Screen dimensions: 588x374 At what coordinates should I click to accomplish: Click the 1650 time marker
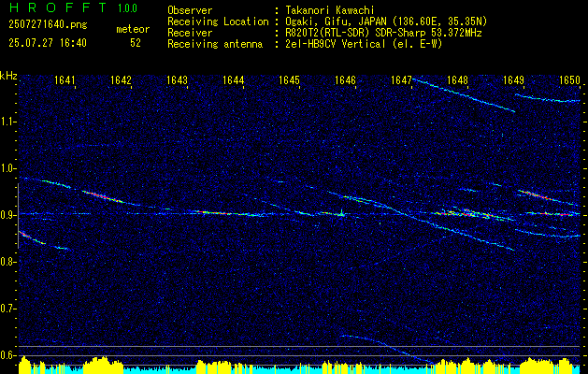pos(569,79)
